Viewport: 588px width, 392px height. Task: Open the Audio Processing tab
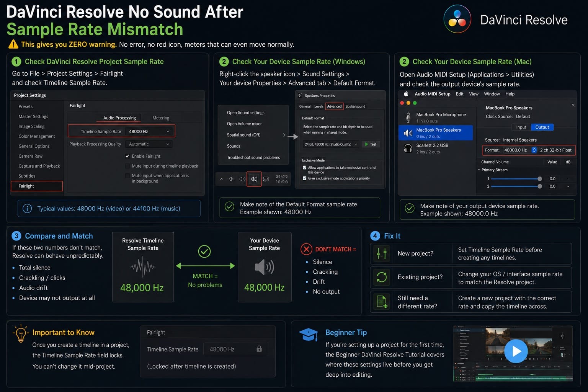(x=119, y=118)
